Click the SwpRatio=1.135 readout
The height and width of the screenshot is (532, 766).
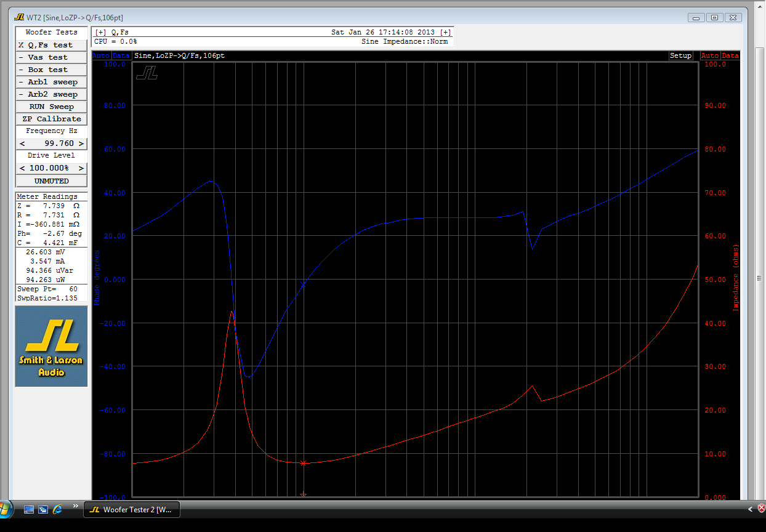[47, 298]
